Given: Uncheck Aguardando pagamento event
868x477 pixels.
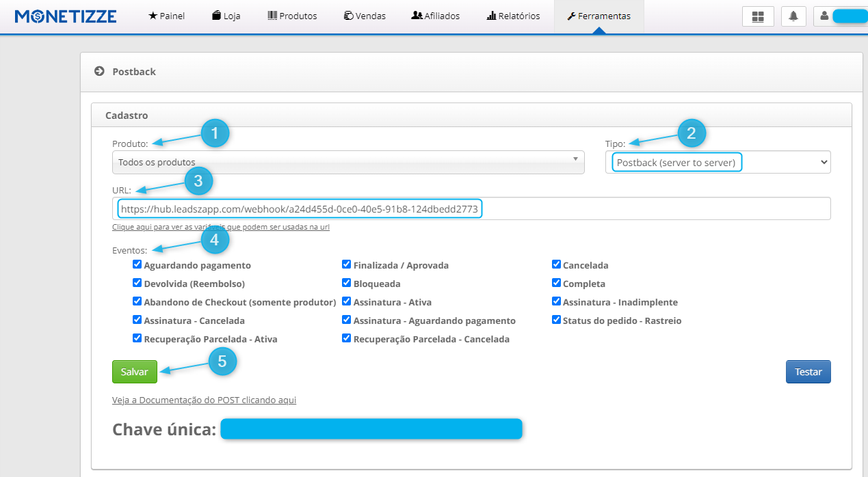Looking at the screenshot, I should click(137, 264).
